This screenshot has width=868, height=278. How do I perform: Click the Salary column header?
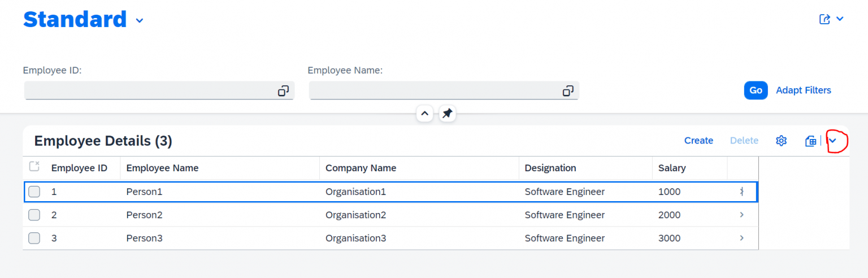(671, 168)
